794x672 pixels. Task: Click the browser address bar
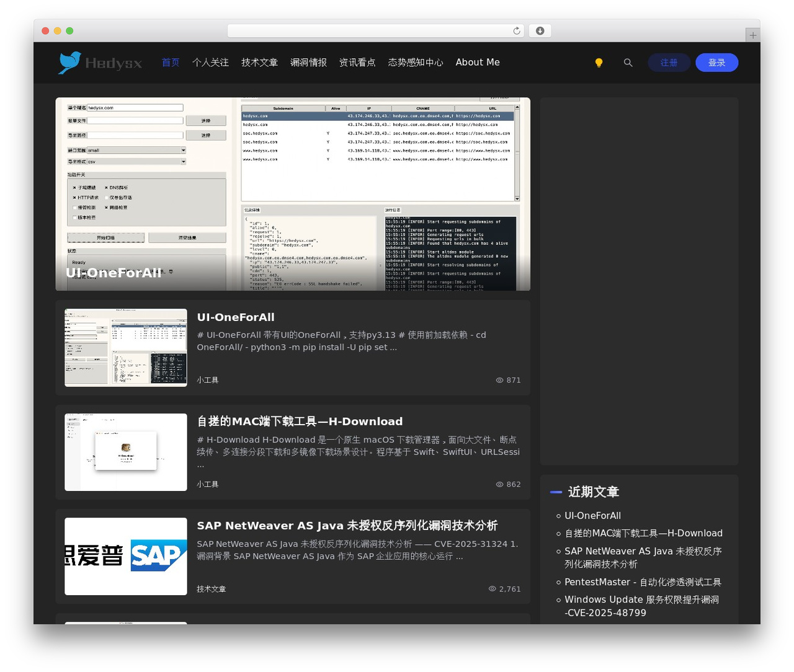[x=376, y=31]
